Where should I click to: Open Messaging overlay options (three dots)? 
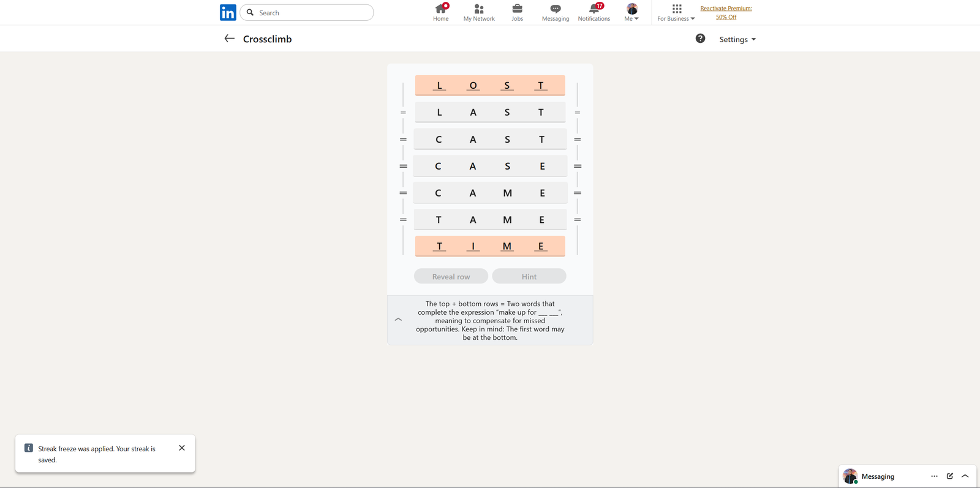934,476
